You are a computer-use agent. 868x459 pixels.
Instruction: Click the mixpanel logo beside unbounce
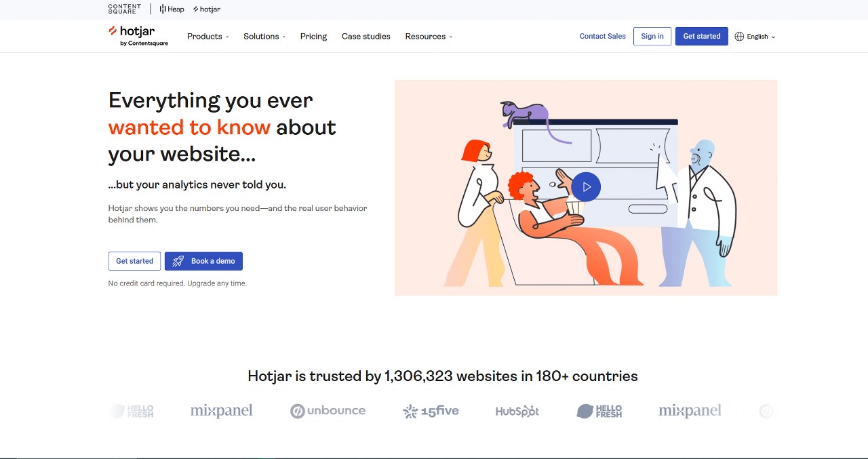(x=221, y=410)
